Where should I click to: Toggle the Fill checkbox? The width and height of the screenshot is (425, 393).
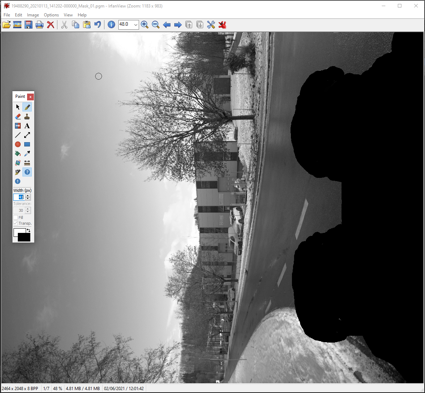(x=16, y=217)
